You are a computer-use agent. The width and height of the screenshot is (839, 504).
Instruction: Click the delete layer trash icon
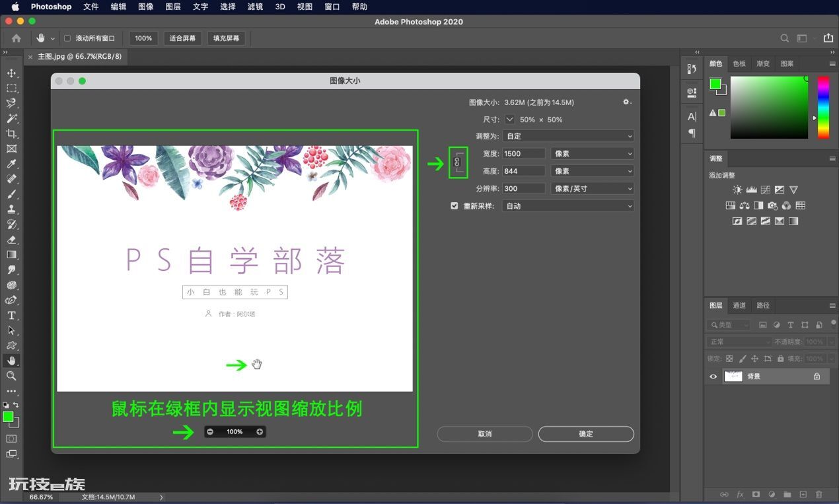(819, 494)
